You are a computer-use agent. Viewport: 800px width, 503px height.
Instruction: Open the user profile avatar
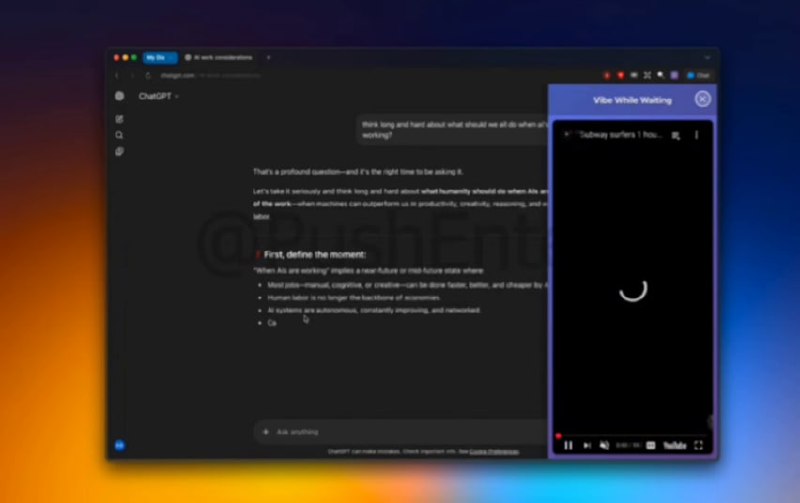[x=119, y=444]
